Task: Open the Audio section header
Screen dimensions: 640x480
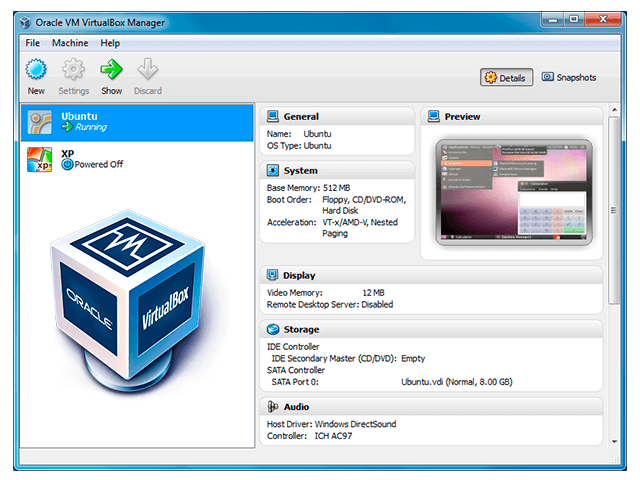Action: point(431,407)
